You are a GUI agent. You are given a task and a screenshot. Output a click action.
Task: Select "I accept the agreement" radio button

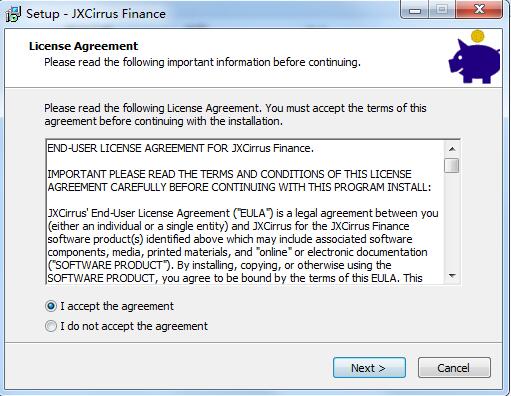(x=51, y=306)
